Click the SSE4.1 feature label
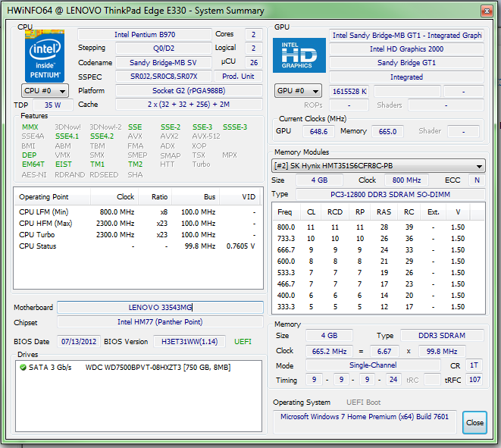Image resolution: width=501 pixels, height=448 pixels. click(67, 136)
